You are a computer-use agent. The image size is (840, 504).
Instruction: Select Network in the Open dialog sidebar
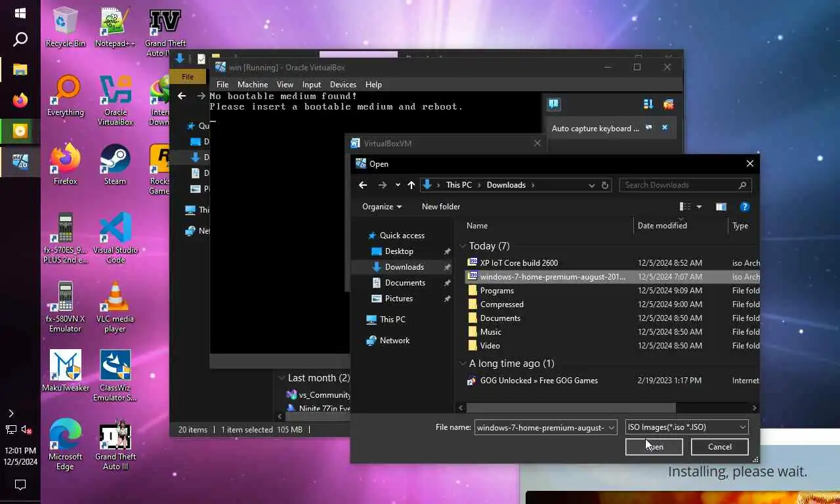pyautogui.click(x=394, y=341)
